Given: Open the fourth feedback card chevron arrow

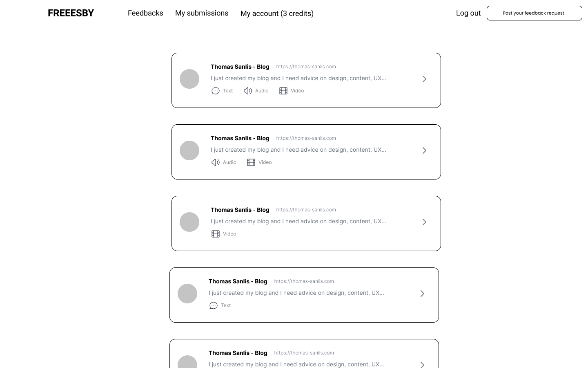Looking at the screenshot, I should coord(422,294).
